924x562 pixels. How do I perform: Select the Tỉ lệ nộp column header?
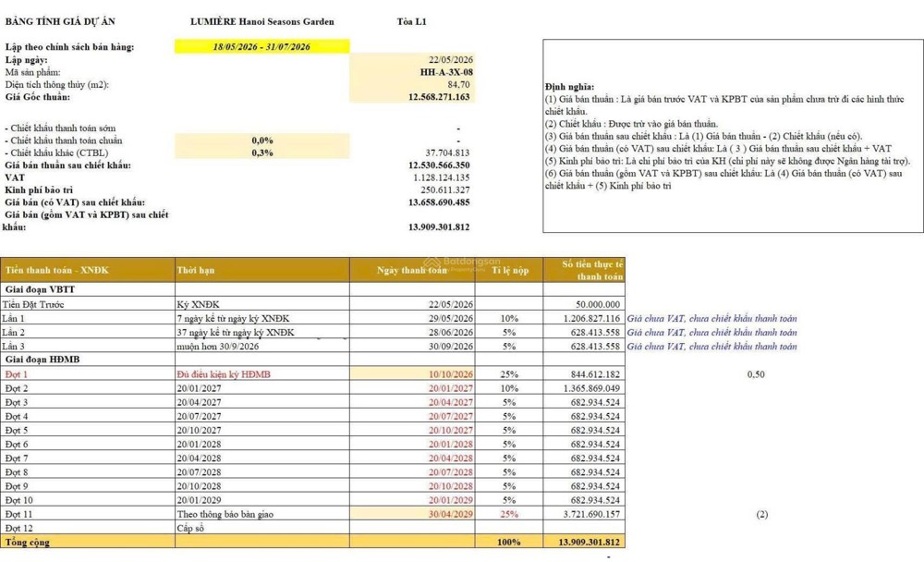(x=510, y=270)
